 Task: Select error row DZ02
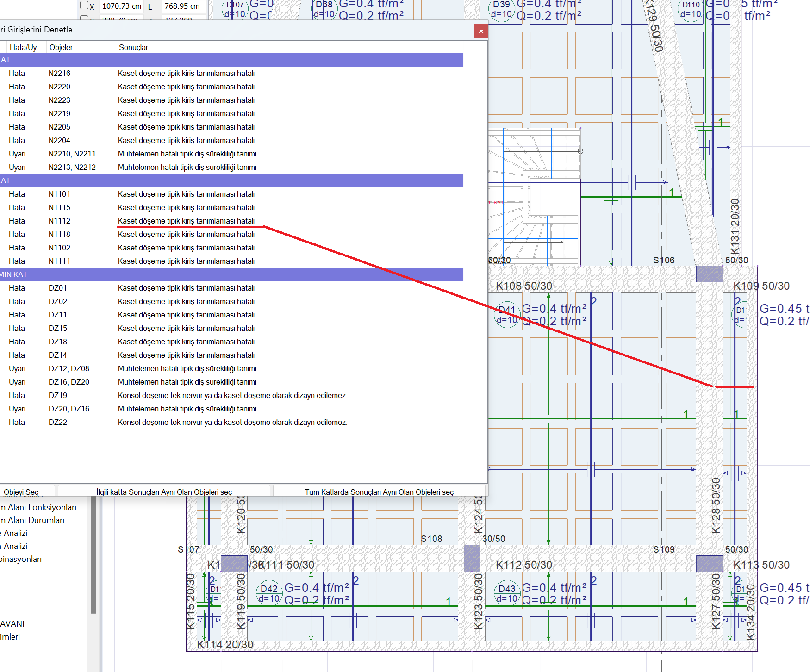tap(231, 301)
